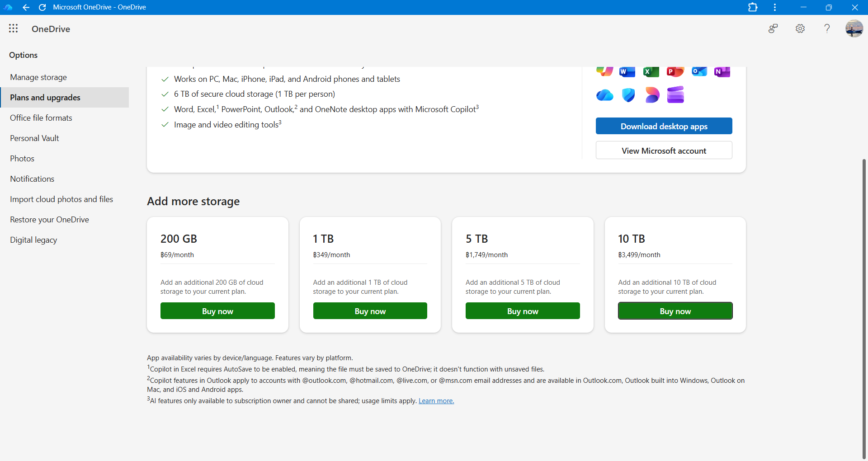The height and width of the screenshot is (461, 868).
Task: Select Restore your OneDrive
Action: click(65, 220)
